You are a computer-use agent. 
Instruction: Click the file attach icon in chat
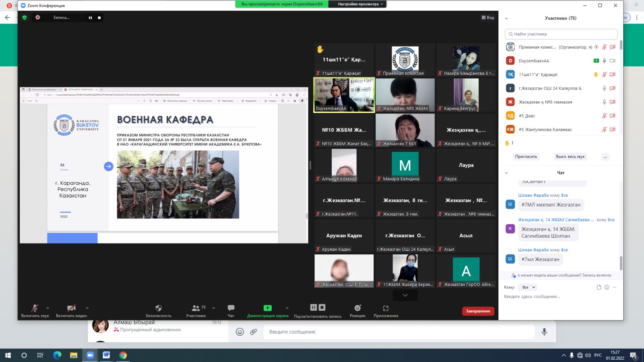(x=599, y=287)
